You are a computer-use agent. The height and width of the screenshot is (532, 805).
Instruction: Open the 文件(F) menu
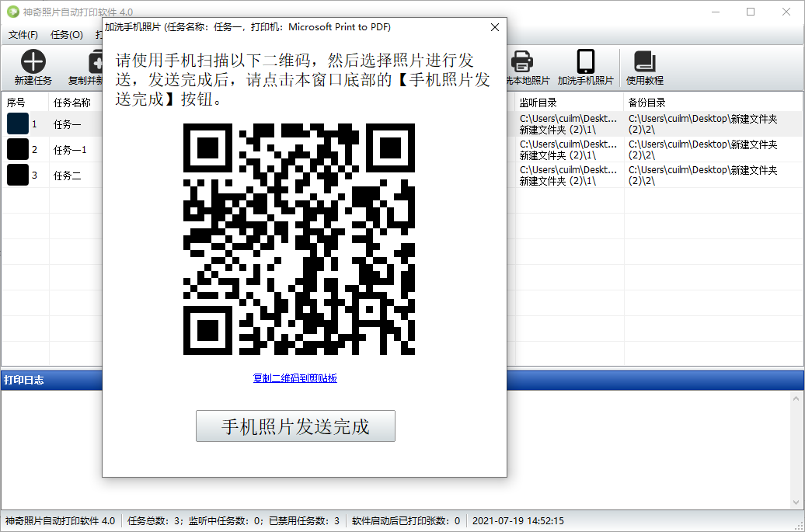coord(23,35)
